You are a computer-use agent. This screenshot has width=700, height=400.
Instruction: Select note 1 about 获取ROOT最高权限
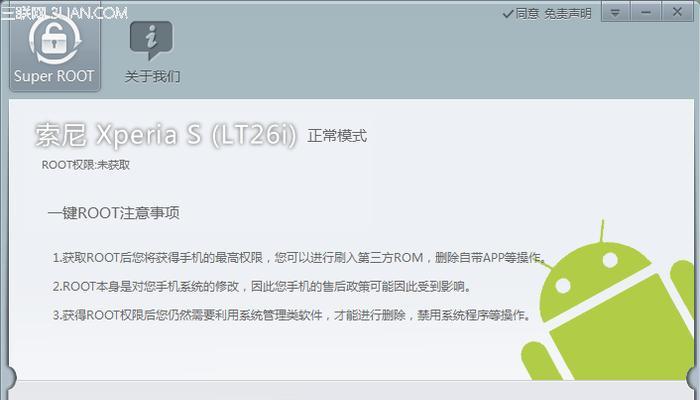click(x=299, y=258)
